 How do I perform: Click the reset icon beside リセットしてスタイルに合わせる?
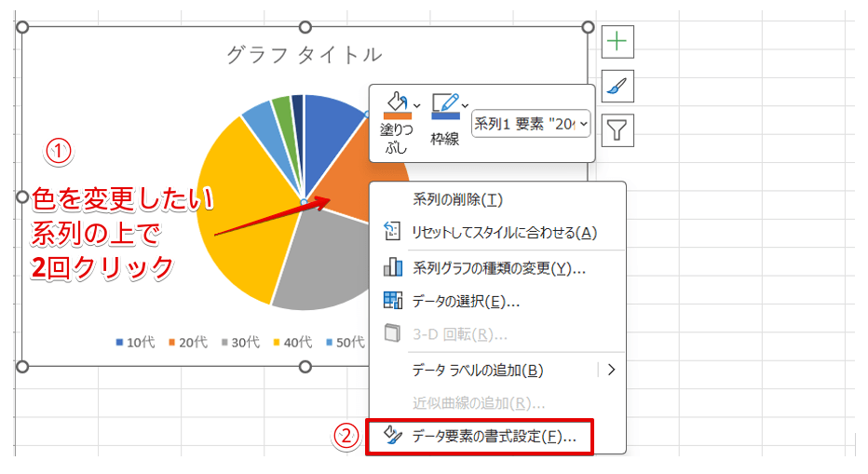point(392,233)
